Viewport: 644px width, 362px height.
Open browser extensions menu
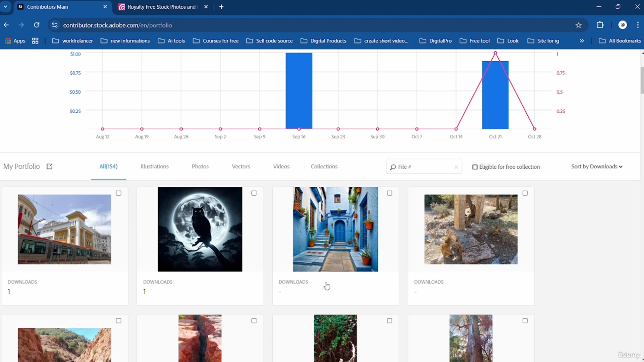[600, 25]
